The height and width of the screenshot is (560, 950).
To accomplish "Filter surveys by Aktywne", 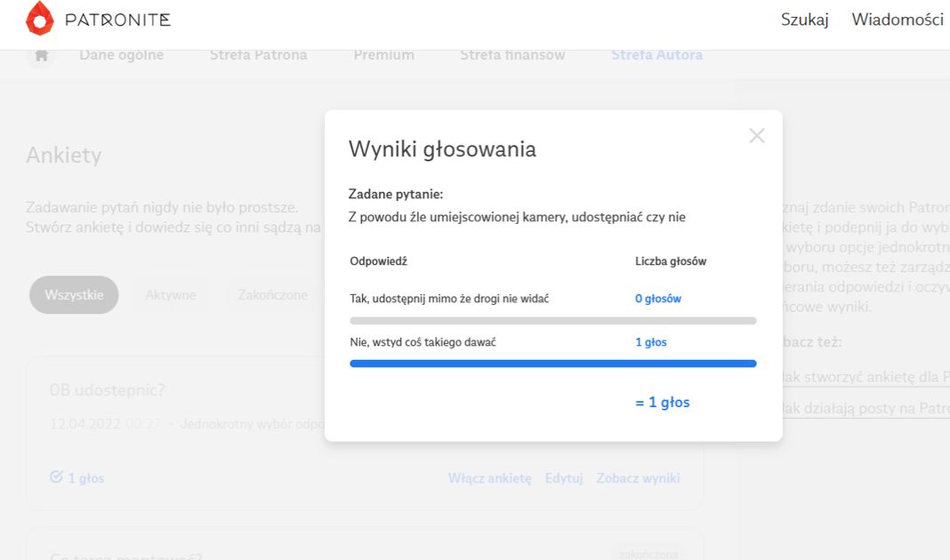I will click(x=171, y=295).
